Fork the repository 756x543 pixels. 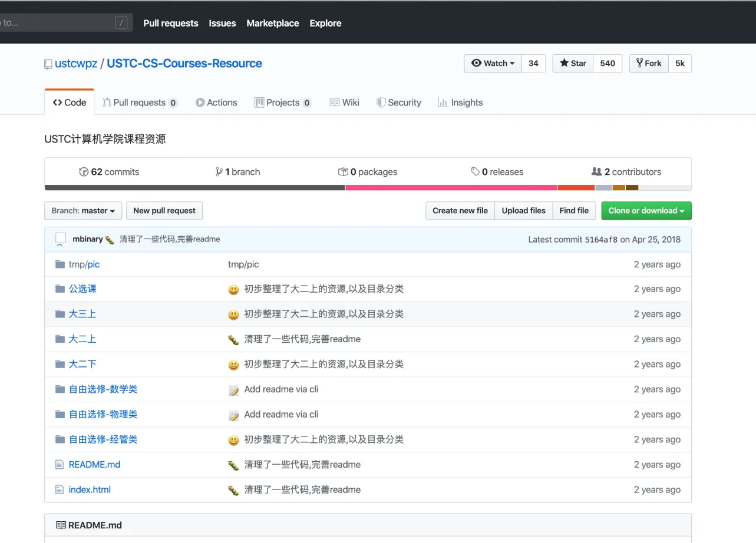pos(649,64)
